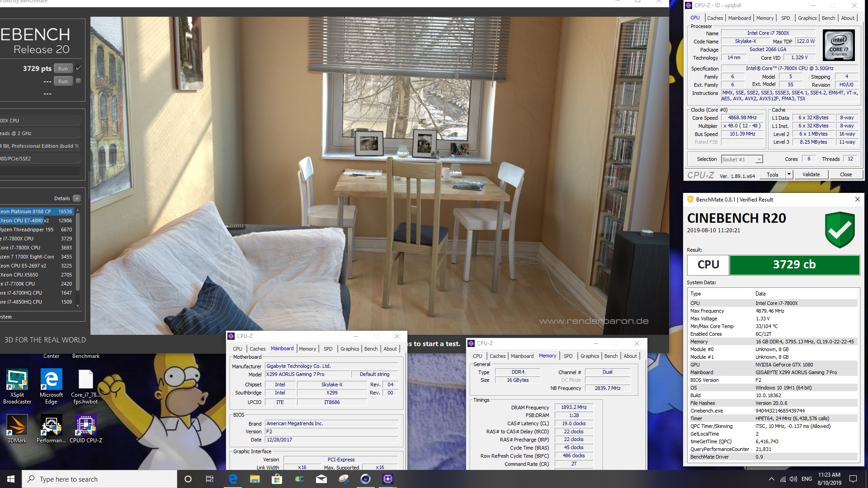The width and height of the screenshot is (868, 488).
Task: Switch to Cinebench via its taskbar icon
Action: coord(366,479)
